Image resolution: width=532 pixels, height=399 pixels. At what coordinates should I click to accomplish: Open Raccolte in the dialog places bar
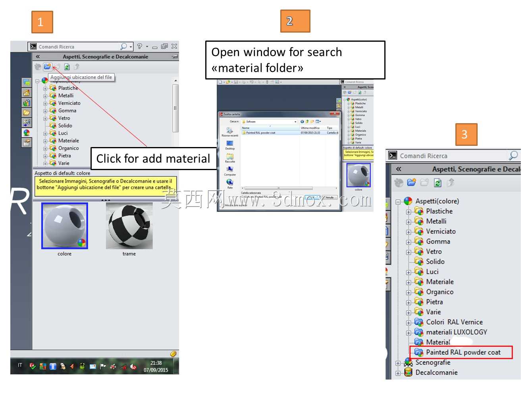(x=230, y=158)
